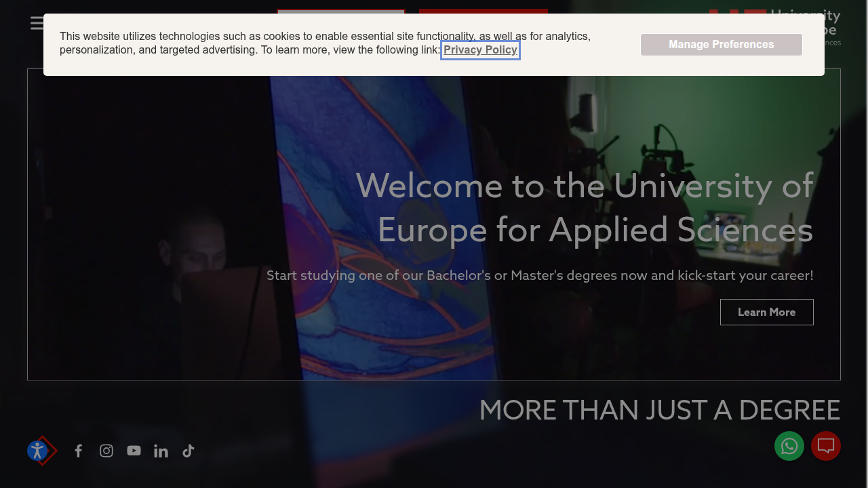Image resolution: width=868 pixels, height=488 pixels.
Task: Open the hamburger navigation menu
Action: pyautogui.click(x=37, y=23)
